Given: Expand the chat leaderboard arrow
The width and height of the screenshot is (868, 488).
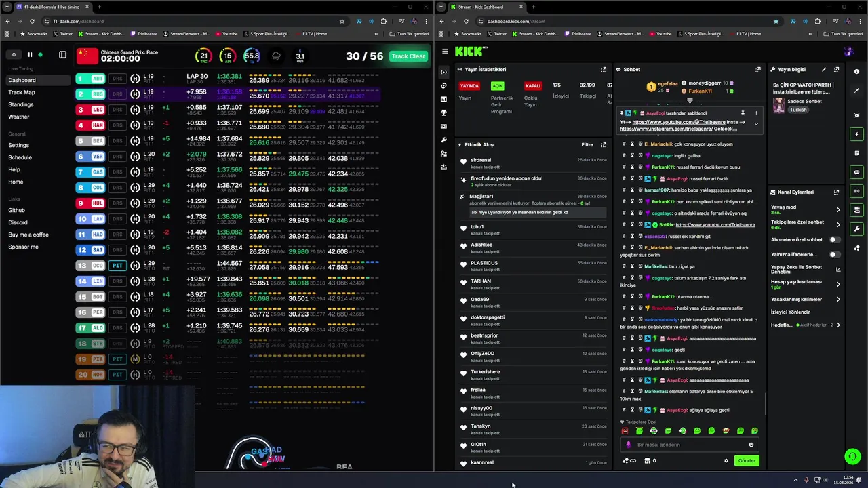Looking at the screenshot, I should coord(690,101).
